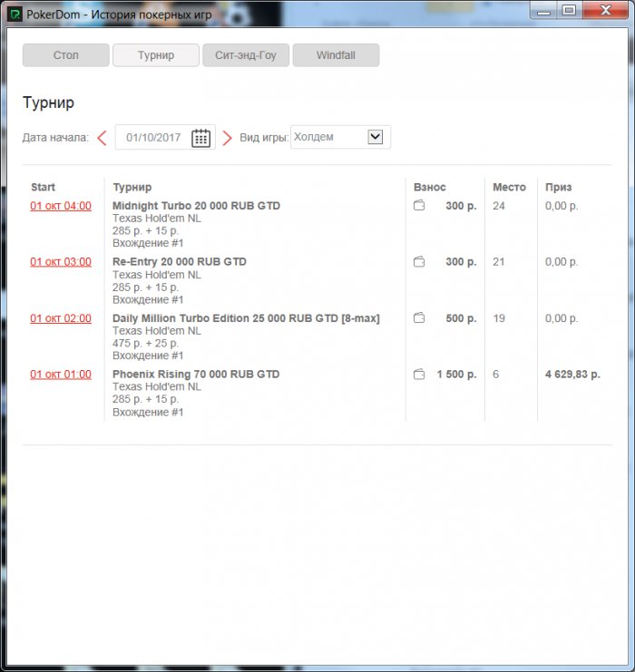This screenshot has width=635, height=672.
Task: Click the 500 р. buy-in value
Action: pyautogui.click(x=461, y=318)
